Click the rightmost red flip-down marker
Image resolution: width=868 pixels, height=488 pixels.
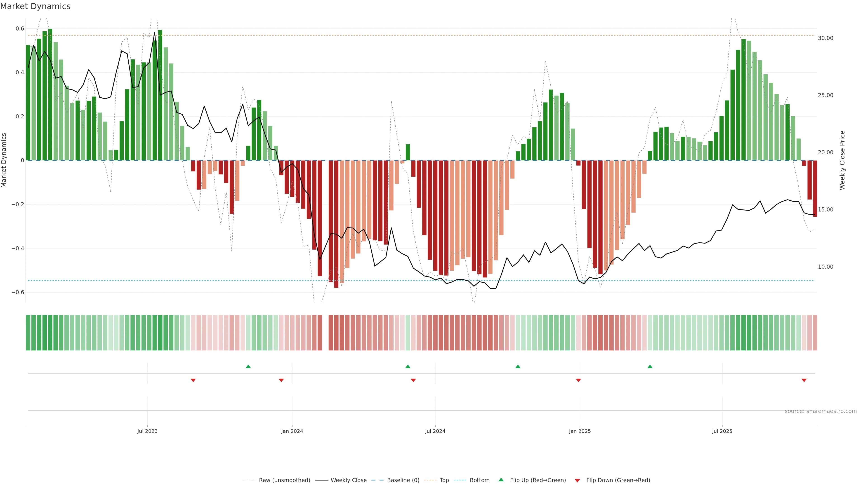(804, 380)
